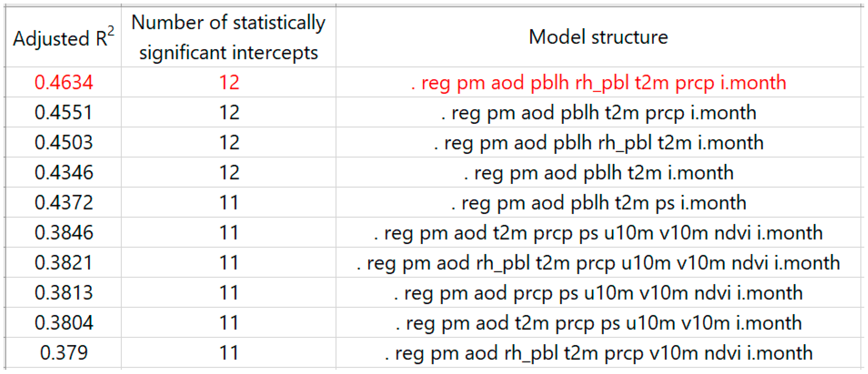Click the adjusted R² value 0.4503
This screenshot has width=868, height=374.
click(x=63, y=142)
